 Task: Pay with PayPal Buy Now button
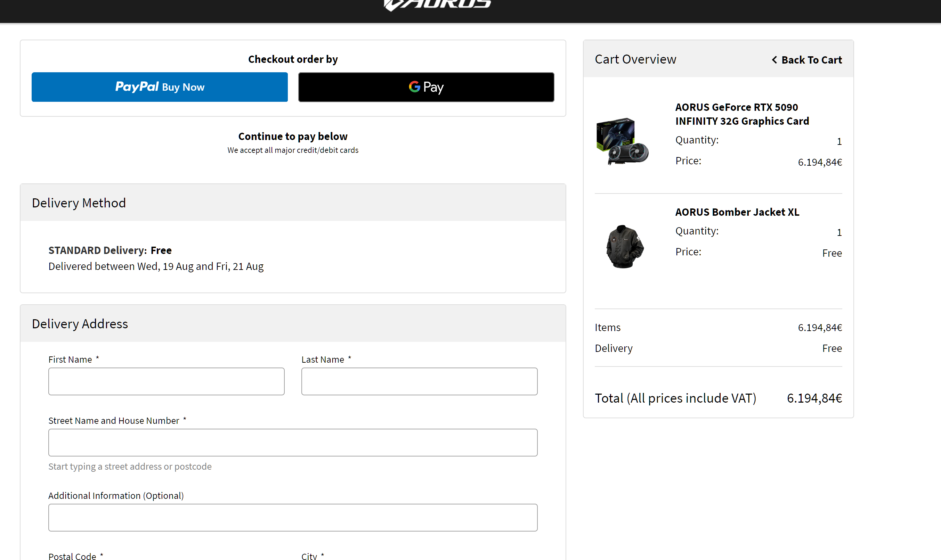coord(160,87)
